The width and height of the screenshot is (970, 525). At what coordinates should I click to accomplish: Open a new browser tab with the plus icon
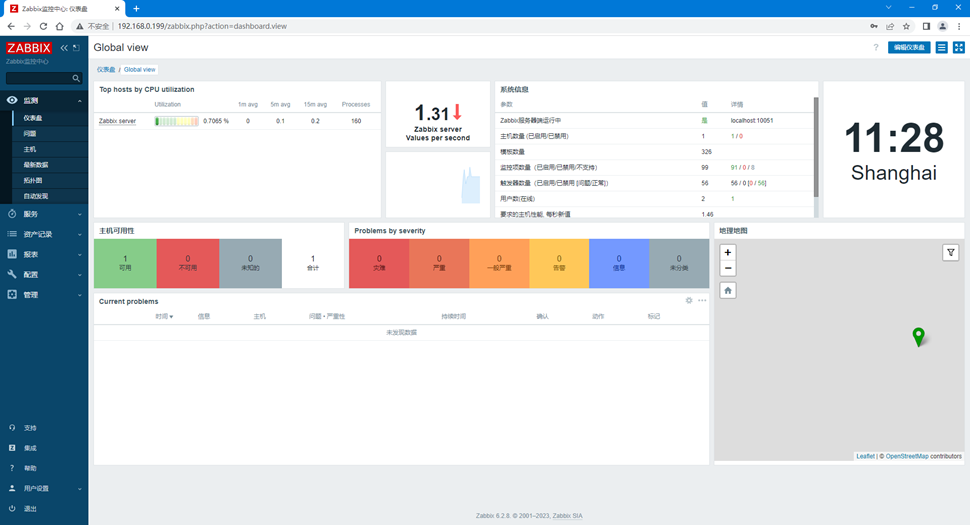click(x=136, y=9)
